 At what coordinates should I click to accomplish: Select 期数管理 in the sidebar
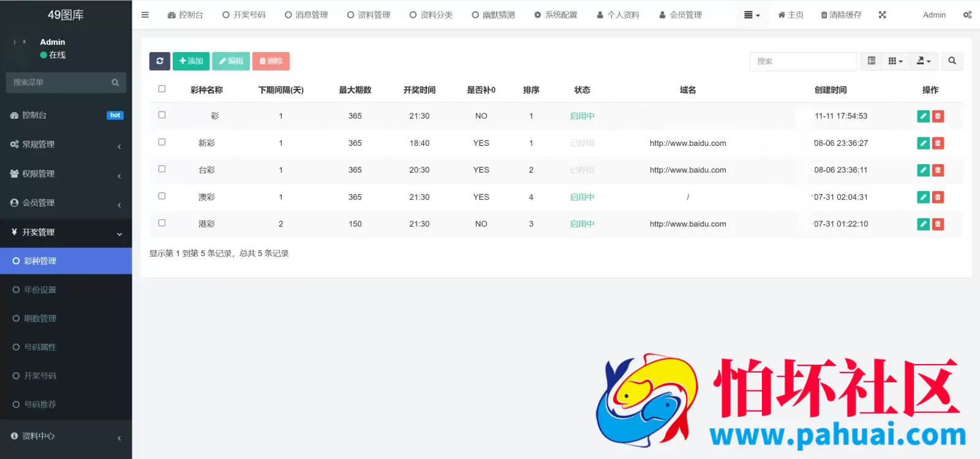pos(66,319)
